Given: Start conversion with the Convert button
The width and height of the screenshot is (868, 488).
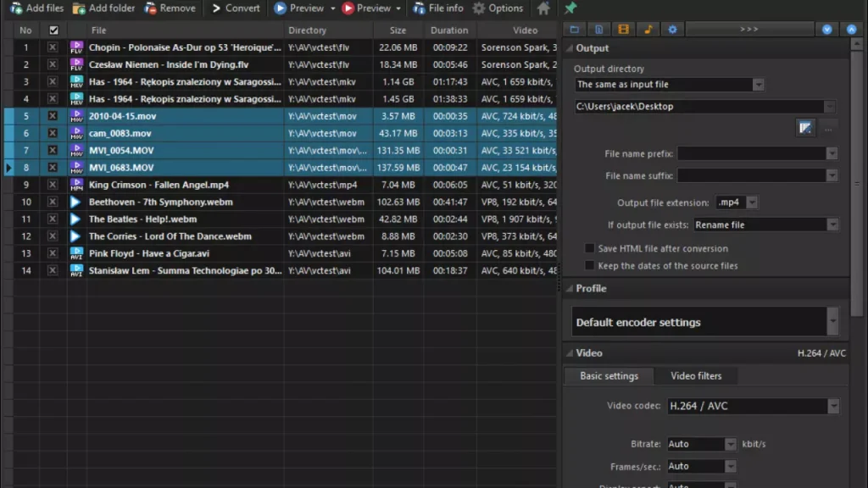Looking at the screenshot, I should pos(236,8).
